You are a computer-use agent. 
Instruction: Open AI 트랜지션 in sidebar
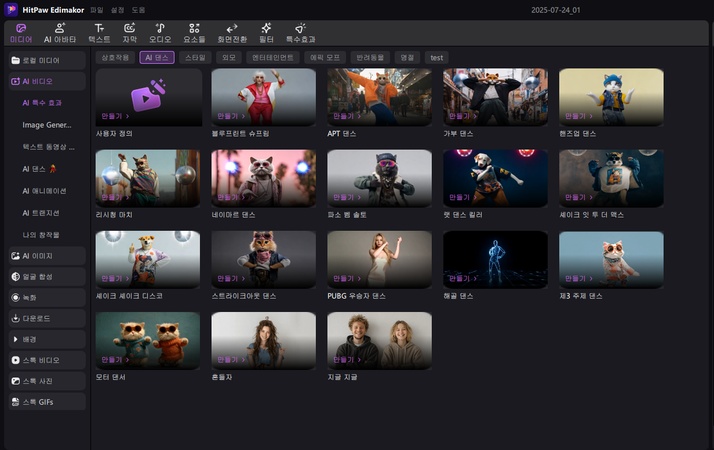41,213
